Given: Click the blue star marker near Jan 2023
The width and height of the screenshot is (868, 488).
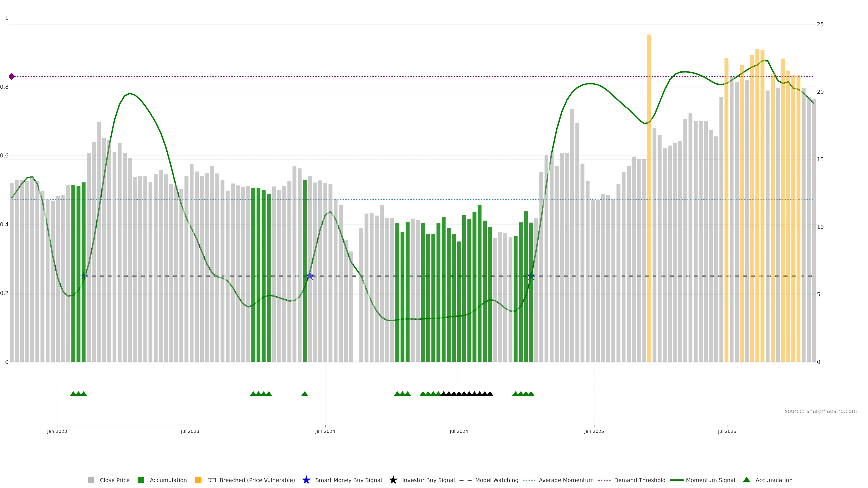Looking at the screenshot, I should click(x=84, y=276).
